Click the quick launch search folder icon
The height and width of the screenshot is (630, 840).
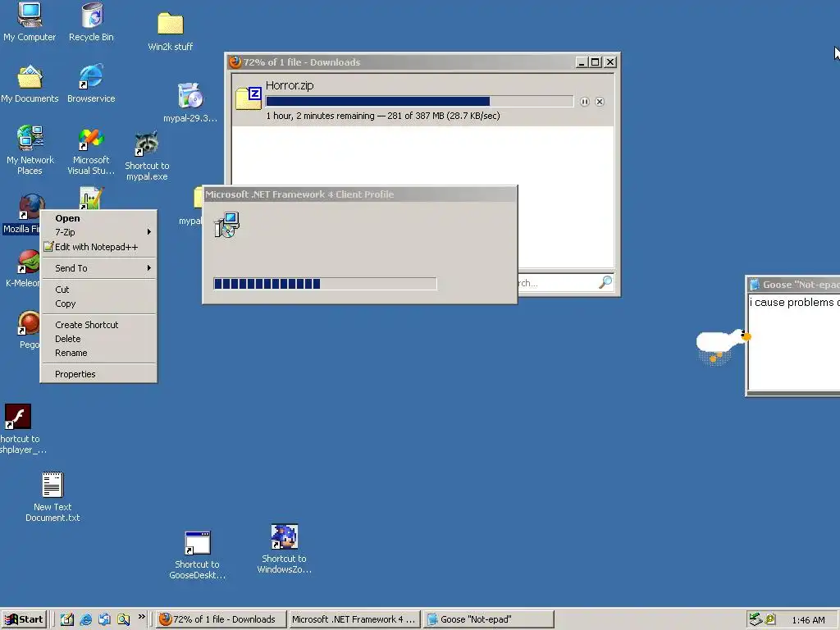tap(124, 619)
